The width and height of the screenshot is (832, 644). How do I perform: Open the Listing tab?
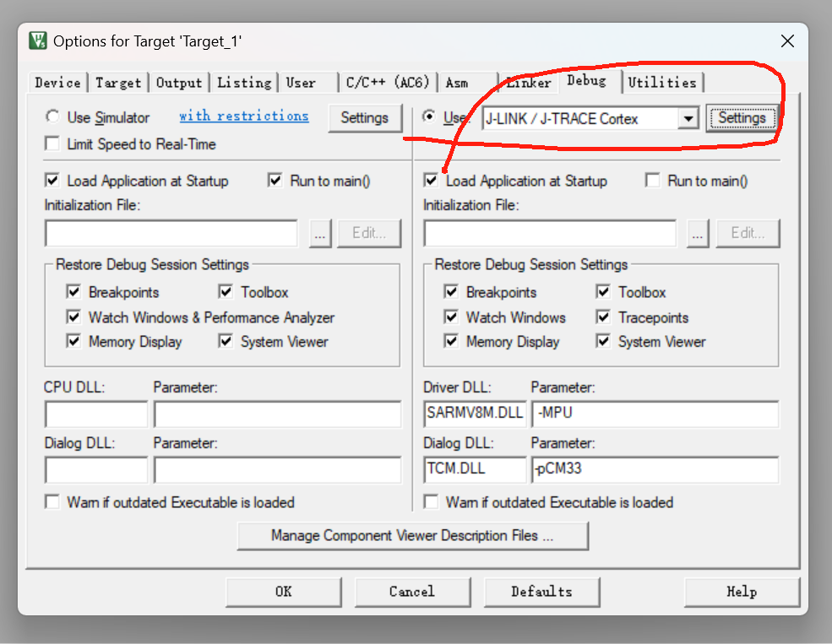244,83
